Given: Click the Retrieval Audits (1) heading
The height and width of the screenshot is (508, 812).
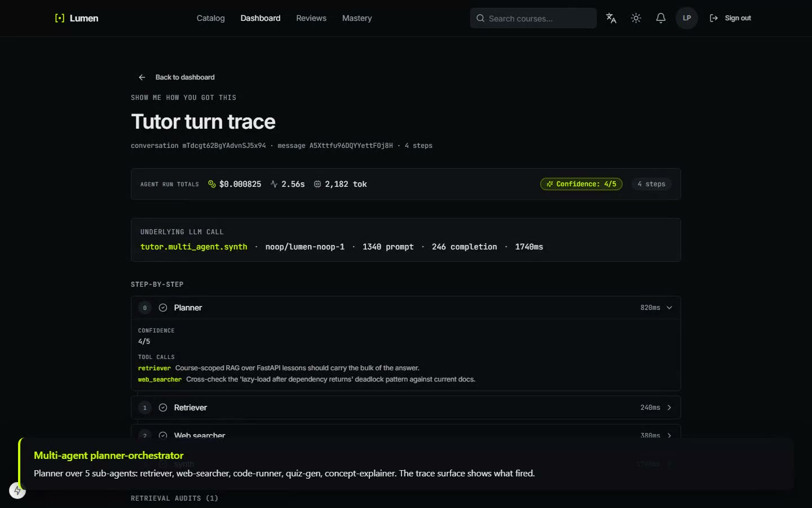Looking at the screenshot, I should [x=174, y=498].
